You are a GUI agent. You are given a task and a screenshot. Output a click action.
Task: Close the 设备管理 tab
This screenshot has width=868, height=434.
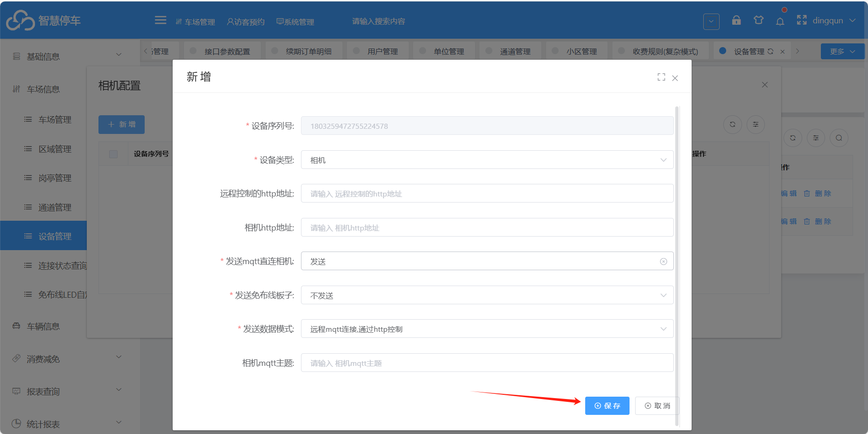point(783,51)
